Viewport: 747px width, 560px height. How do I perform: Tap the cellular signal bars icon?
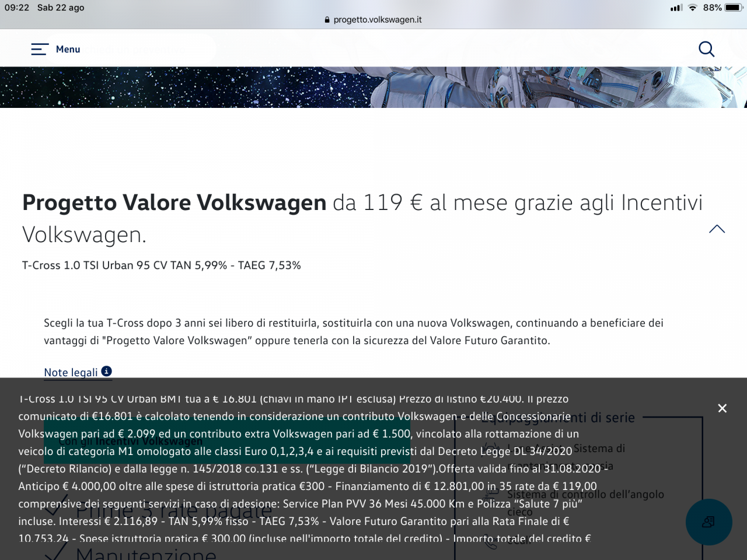[676, 8]
